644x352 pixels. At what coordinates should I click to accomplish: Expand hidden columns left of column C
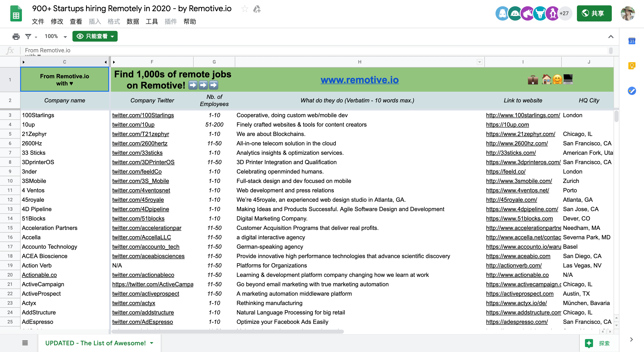point(23,62)
